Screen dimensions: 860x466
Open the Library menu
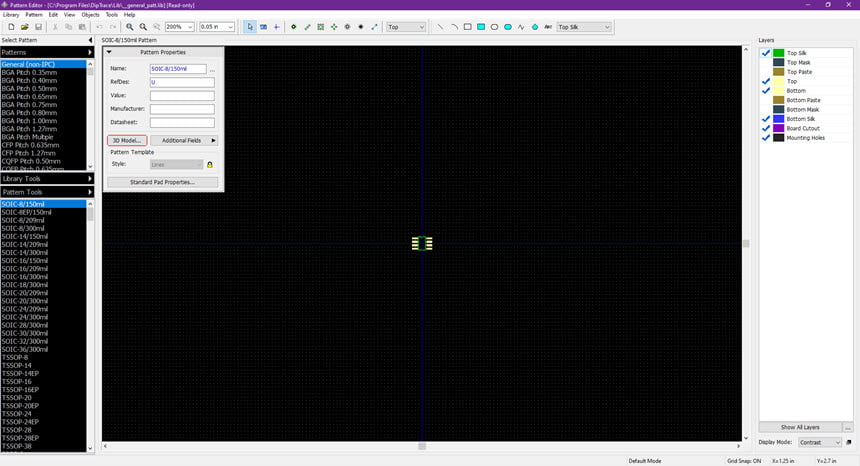[x=11, y=15]
